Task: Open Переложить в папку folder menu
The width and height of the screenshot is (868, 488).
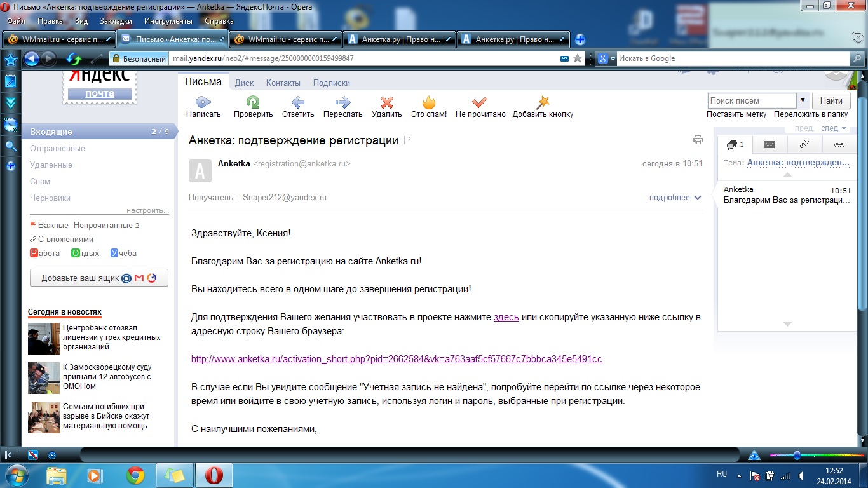Action: (x=811, y=115)
